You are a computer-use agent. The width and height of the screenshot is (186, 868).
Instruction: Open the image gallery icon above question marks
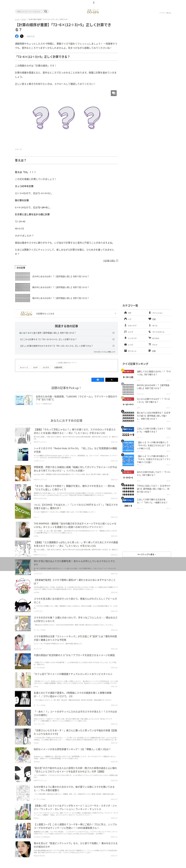(114, 93)
